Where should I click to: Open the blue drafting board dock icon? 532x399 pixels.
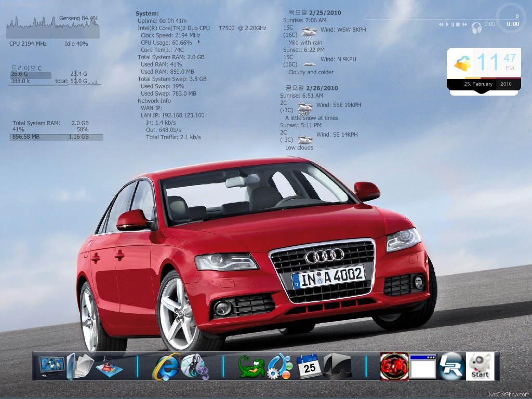pyautogui.click(x=109, y=368)
